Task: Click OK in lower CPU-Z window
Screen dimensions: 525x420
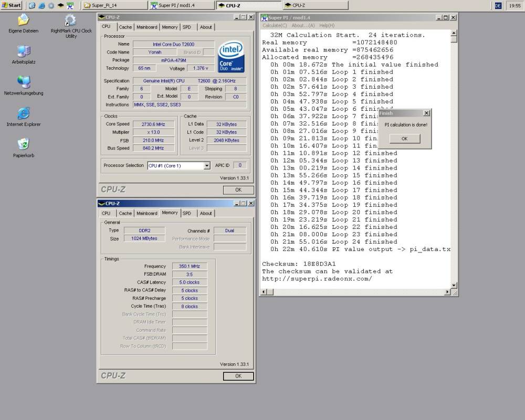Action: click(238, 376)
